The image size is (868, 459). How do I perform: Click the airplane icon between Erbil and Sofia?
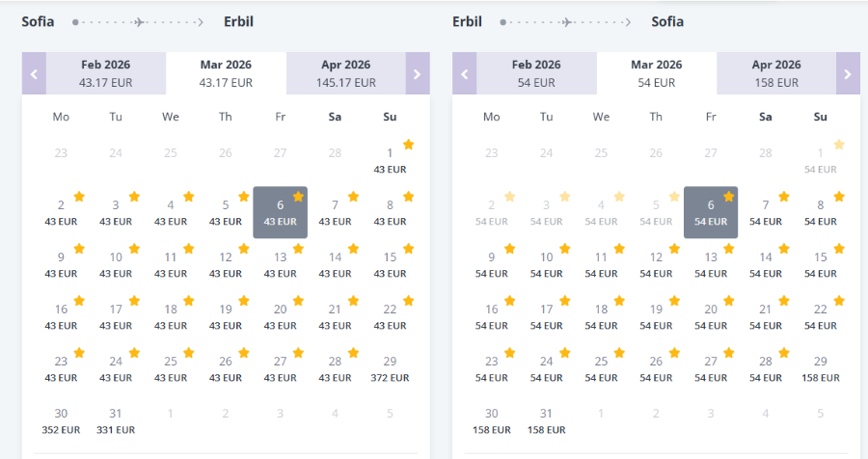(x=566, y=22)
